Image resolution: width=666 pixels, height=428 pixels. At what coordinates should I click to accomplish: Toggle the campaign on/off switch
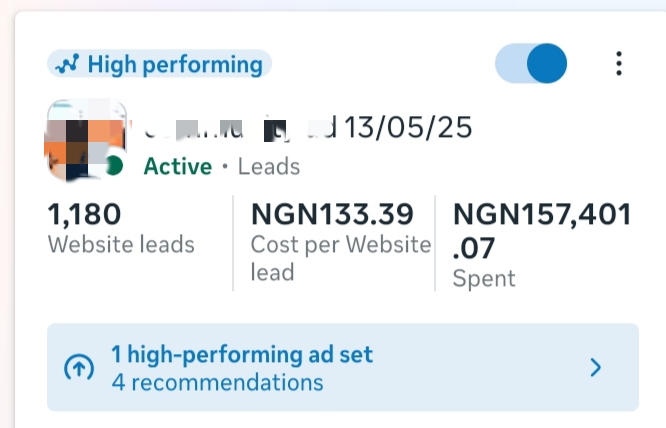click(531, 64)
